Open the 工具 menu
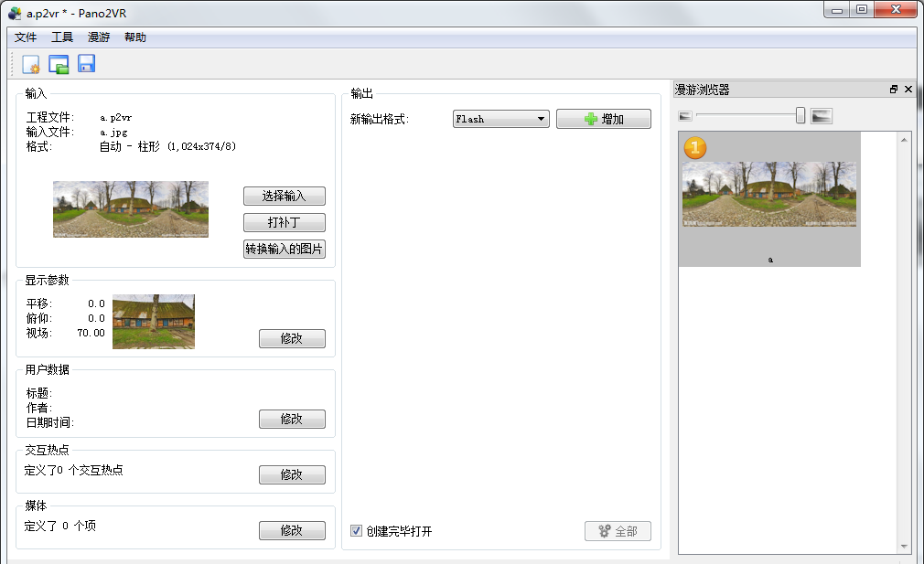The height and width of the screenshot is (564, 924). click(62, 37)
